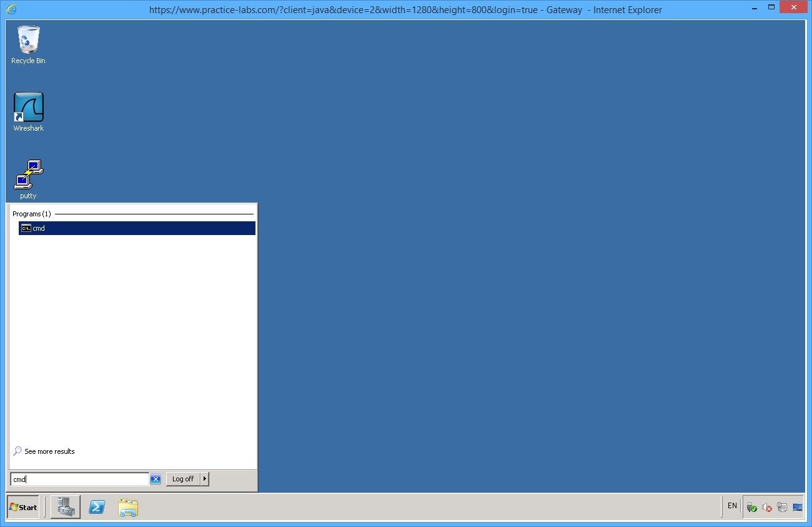Click the Internet Explorer icon in title bar
The width and height of the screenshot is (812, 527).
(10, 9)
